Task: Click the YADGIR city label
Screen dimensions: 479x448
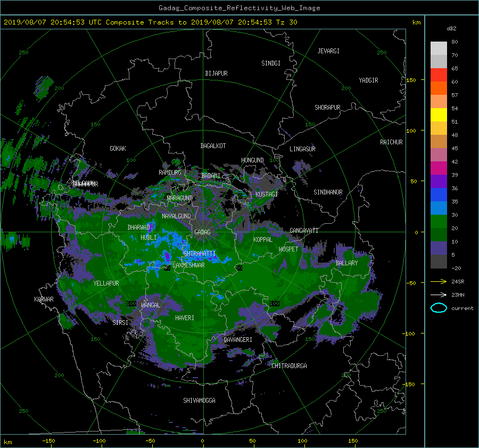Action: click(368, 80)
